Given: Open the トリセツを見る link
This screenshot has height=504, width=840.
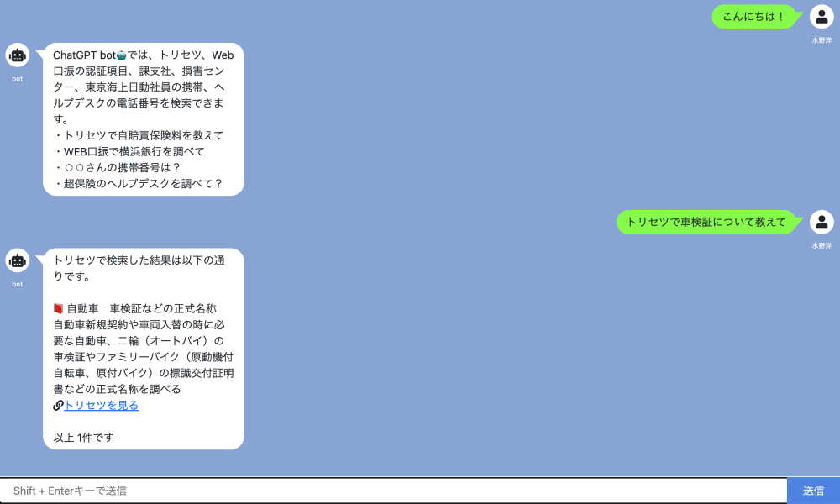Looking at the screenshot, I should (x=102, y=405).
